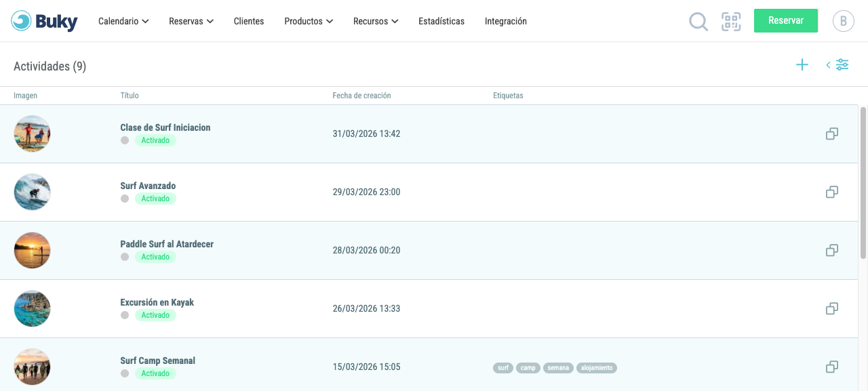Click Activado badge under Paddle Surf al Atardecer
The height and width of the screenshot is (391, 868).
(155, 257)
